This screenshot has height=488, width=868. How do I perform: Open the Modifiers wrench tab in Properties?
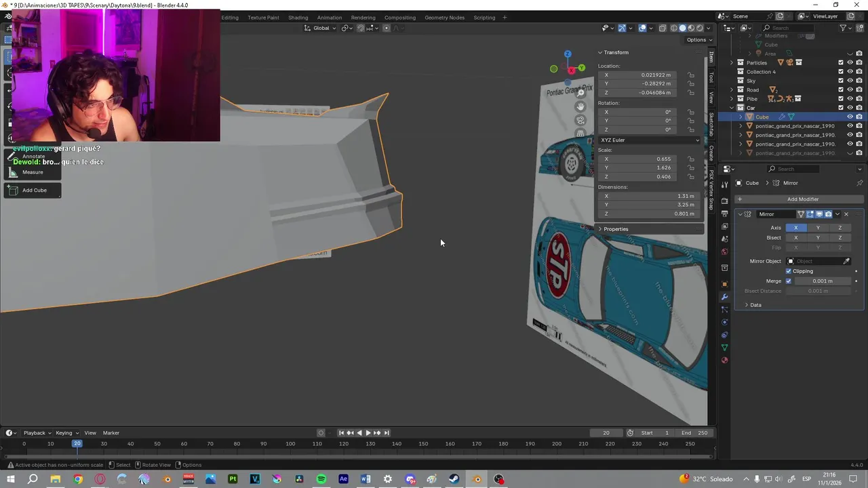pyautogui.click(x=724, y=296)
